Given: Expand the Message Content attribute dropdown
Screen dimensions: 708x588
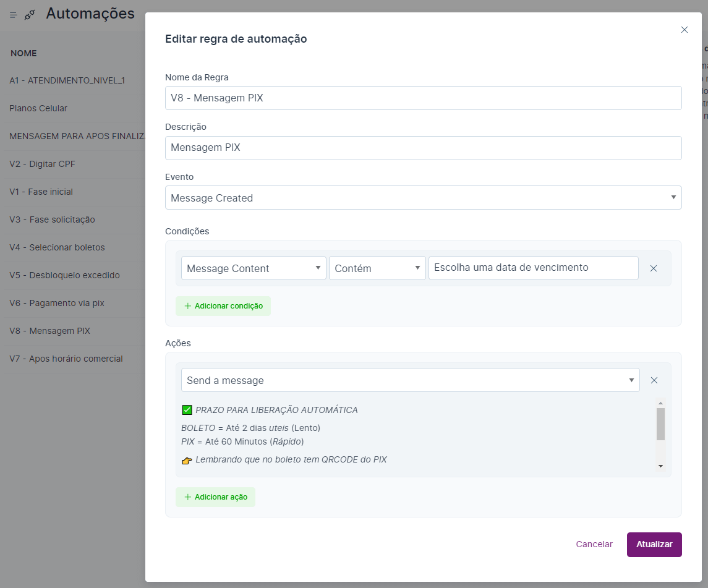Looking at the screenshot, I should click(x=253, y=268).
